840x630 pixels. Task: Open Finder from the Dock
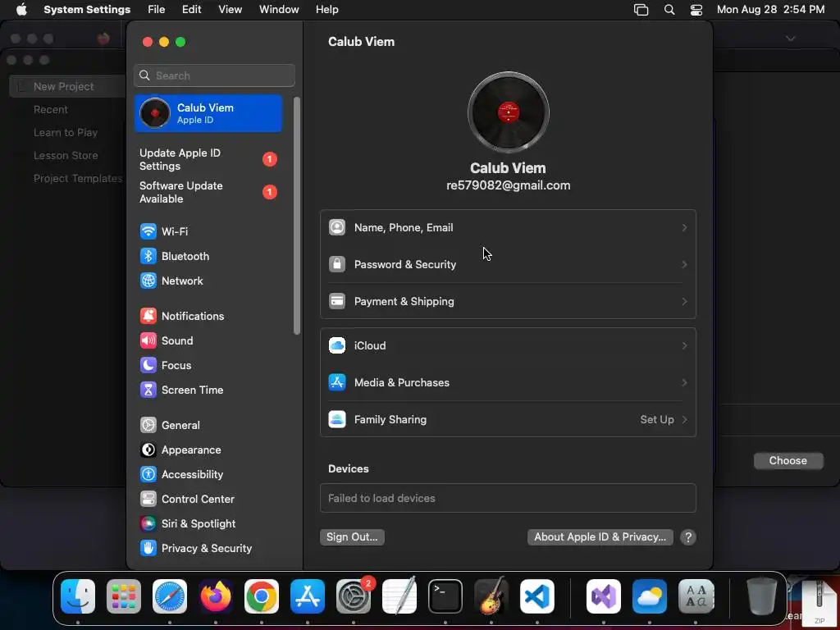tap(78, 596)
